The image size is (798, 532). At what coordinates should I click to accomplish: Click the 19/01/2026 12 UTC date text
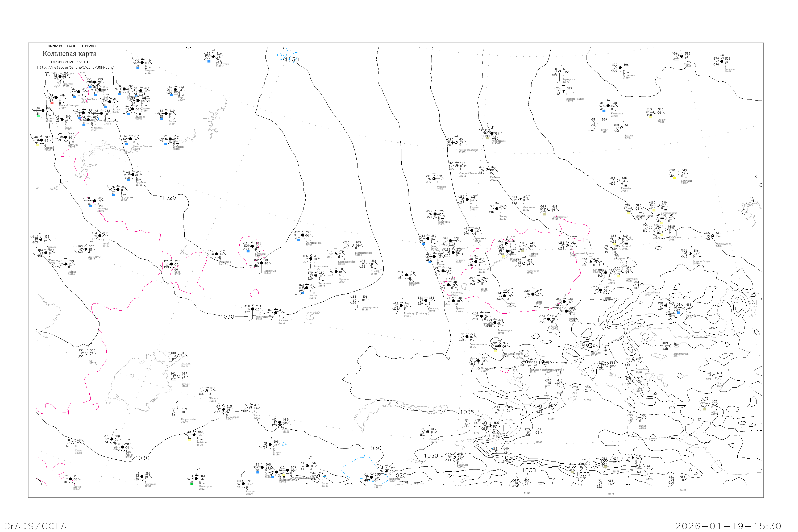point(70,62)
